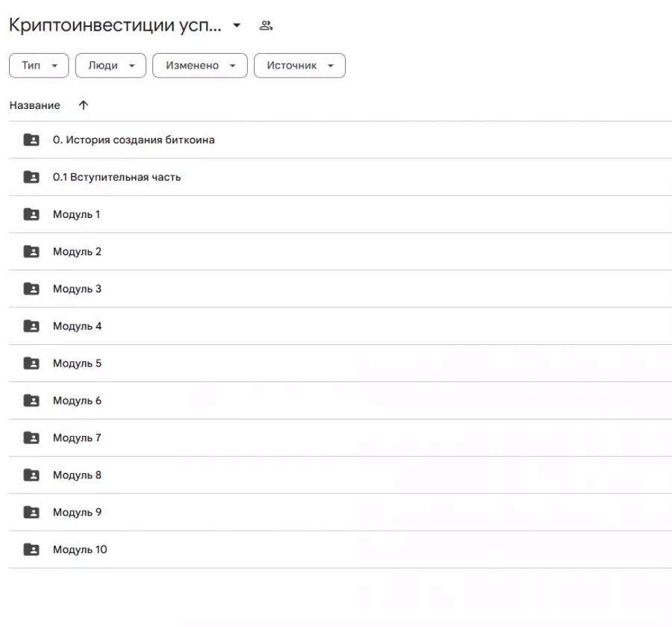
Task: Click the Название column header
Action: pyautogui.click(x=35, y=105)
